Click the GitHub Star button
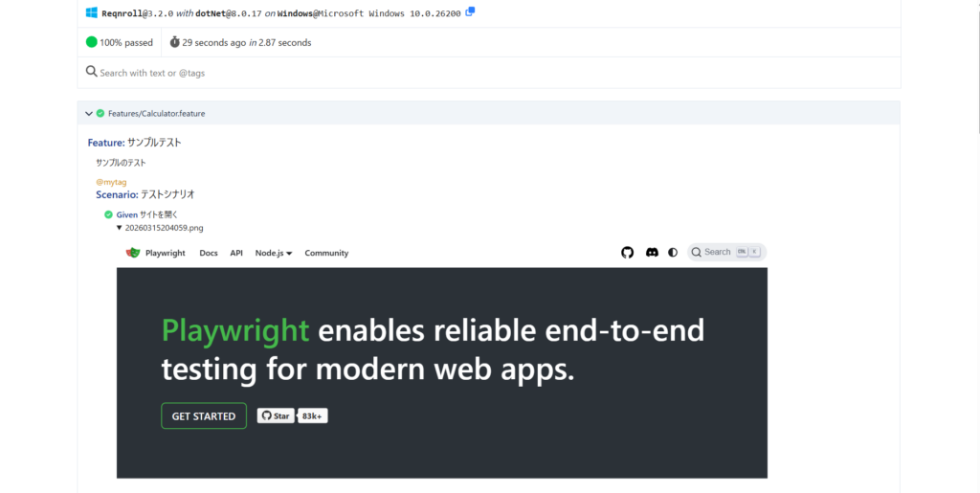980x493 pixels. (276, 416)
